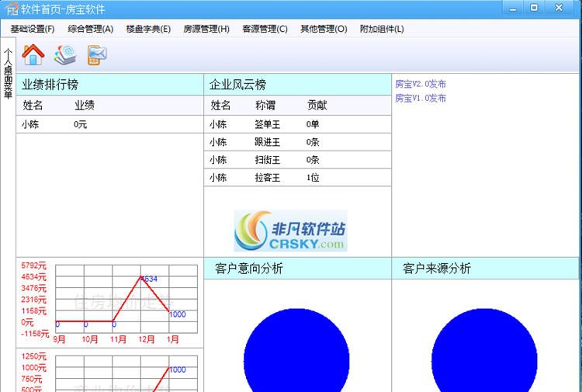
Task: Click the 5792元 axis label
Action: click(x=34, y=265)
